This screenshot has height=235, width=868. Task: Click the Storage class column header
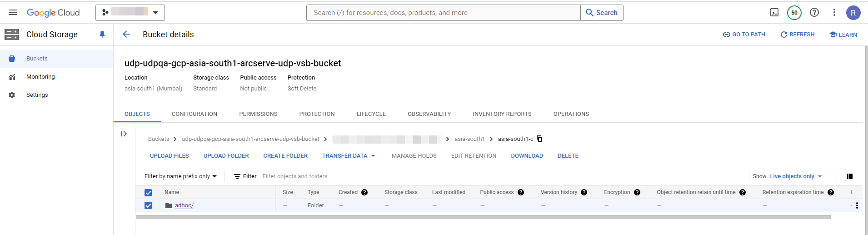[x=401, y=192]
